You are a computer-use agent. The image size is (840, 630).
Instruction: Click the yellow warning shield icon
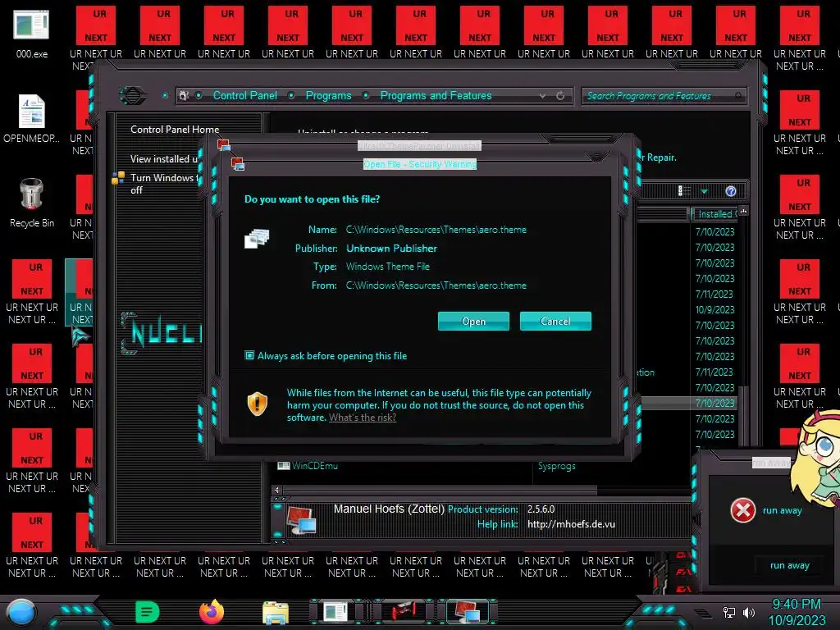tap(257, 404)
